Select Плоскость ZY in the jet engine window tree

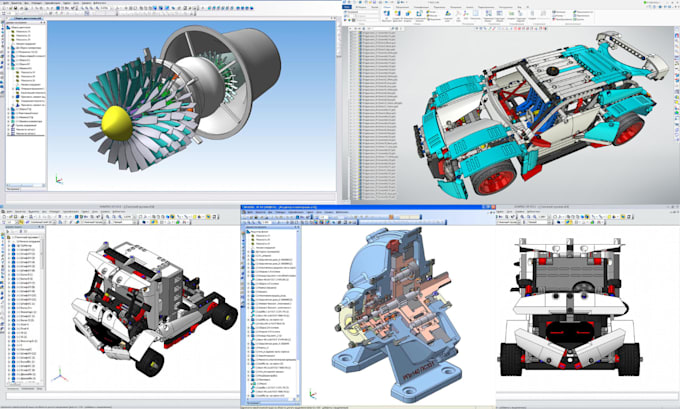click(23, 39)
